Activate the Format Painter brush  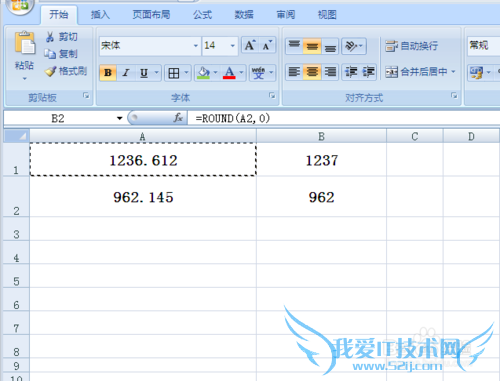[51, 71]
